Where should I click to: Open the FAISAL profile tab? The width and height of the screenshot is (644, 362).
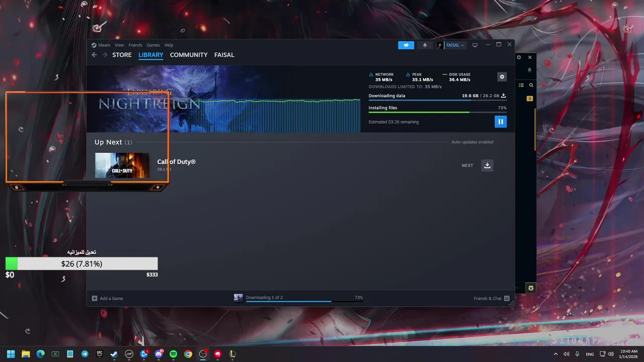[x=224, y=55]
